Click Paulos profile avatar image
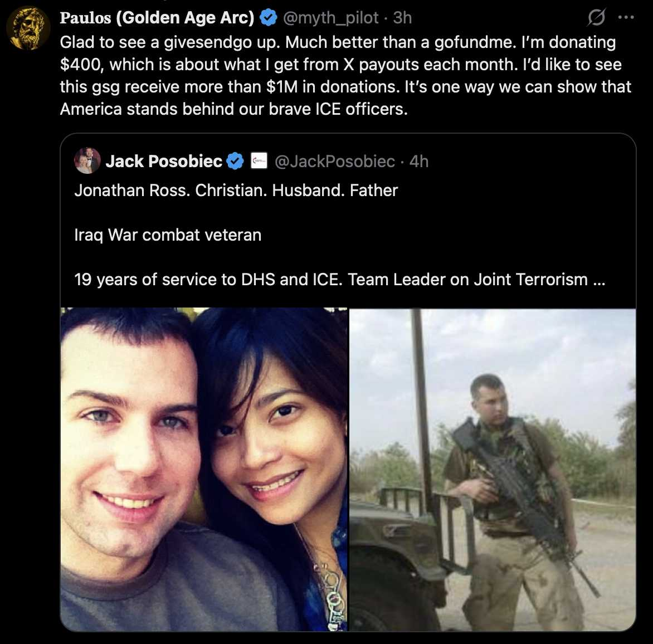Viewport: 653px width, 644px height. [28, 27]
